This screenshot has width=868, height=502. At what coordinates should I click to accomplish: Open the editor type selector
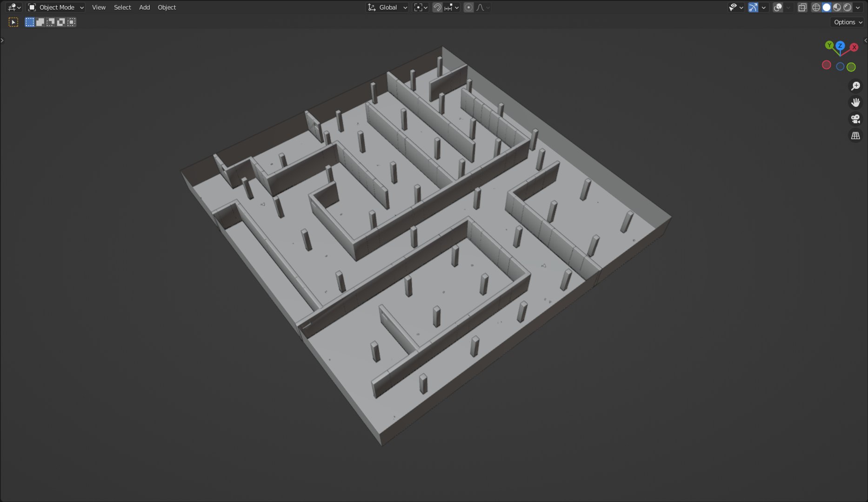tap(14, 7)
